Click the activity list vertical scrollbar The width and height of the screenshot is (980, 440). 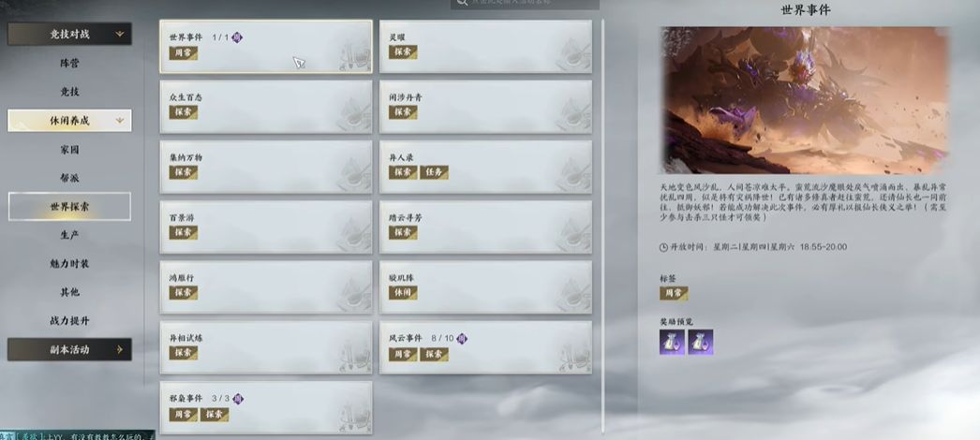(603, 225)
